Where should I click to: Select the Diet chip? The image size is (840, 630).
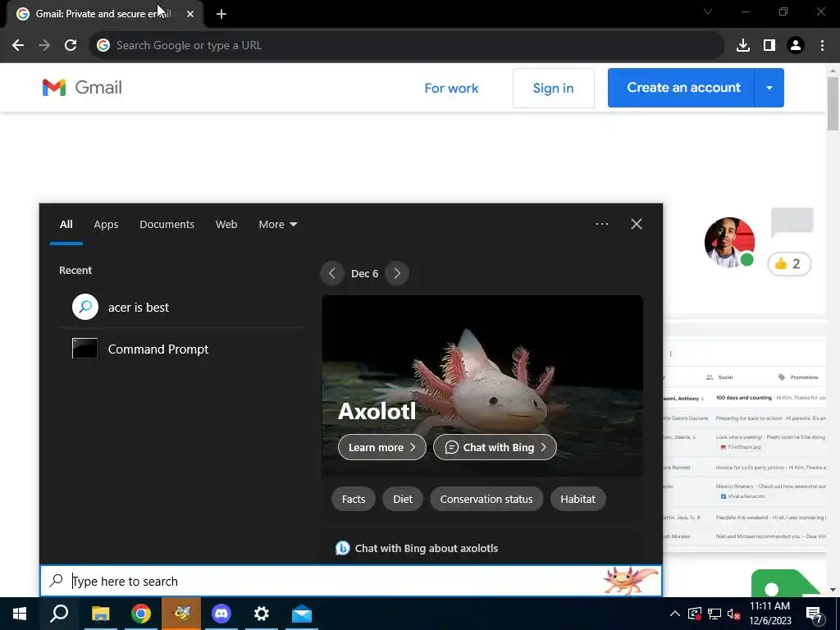403,500
